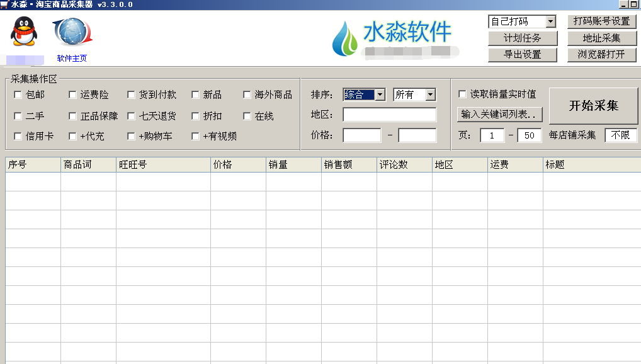Screen dimensions: 641x364
Task: Open the 计划任务 button
Action: 523,38
